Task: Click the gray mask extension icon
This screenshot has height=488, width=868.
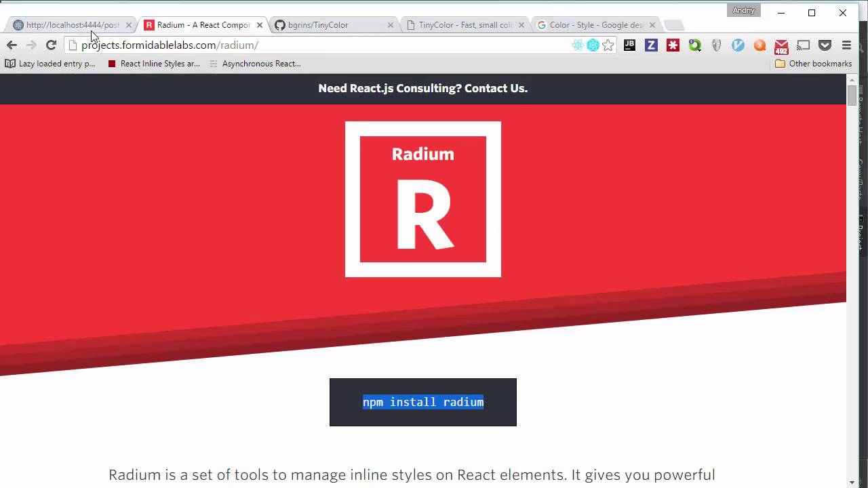Action: click(x=716, y=45)
